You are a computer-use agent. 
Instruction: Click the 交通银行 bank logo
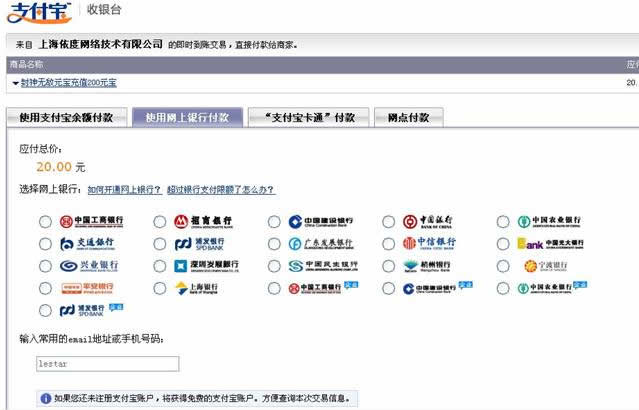(x=87, y=244)
